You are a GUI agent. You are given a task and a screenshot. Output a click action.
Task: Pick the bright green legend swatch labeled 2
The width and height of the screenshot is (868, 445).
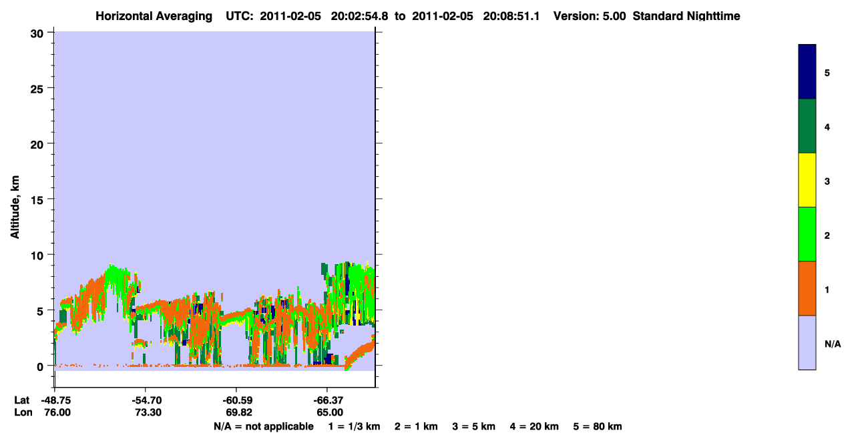pos(807,234)
